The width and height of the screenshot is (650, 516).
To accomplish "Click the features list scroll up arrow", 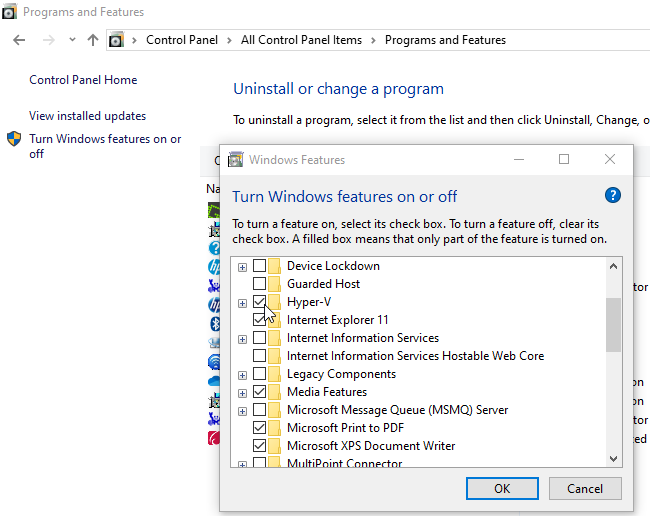I will coord(614,266).
